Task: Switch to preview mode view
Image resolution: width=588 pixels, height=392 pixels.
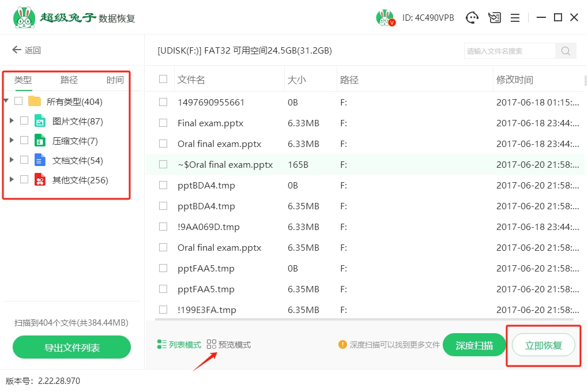Action: click(229, 345)
